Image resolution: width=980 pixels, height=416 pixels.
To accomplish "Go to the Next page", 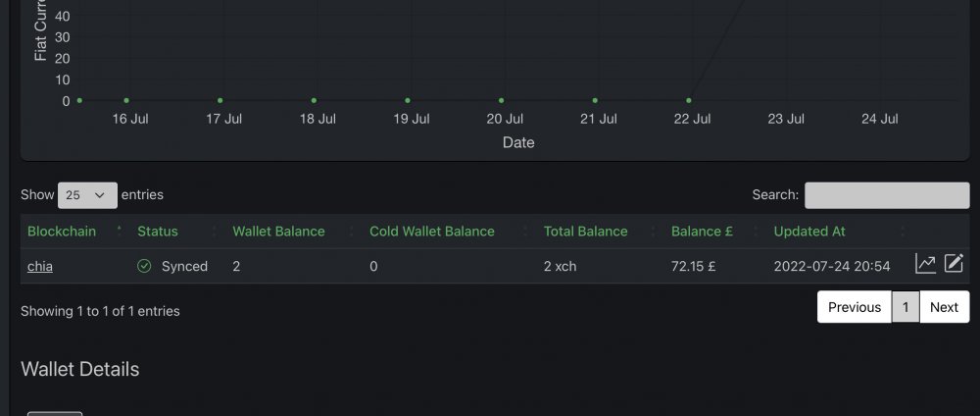I will [x=944, y=307].
